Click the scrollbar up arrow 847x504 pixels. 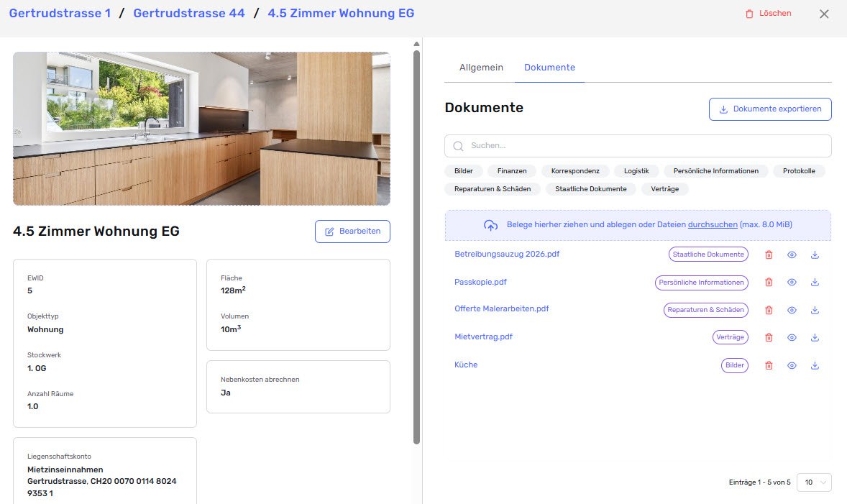coord(416,44)
